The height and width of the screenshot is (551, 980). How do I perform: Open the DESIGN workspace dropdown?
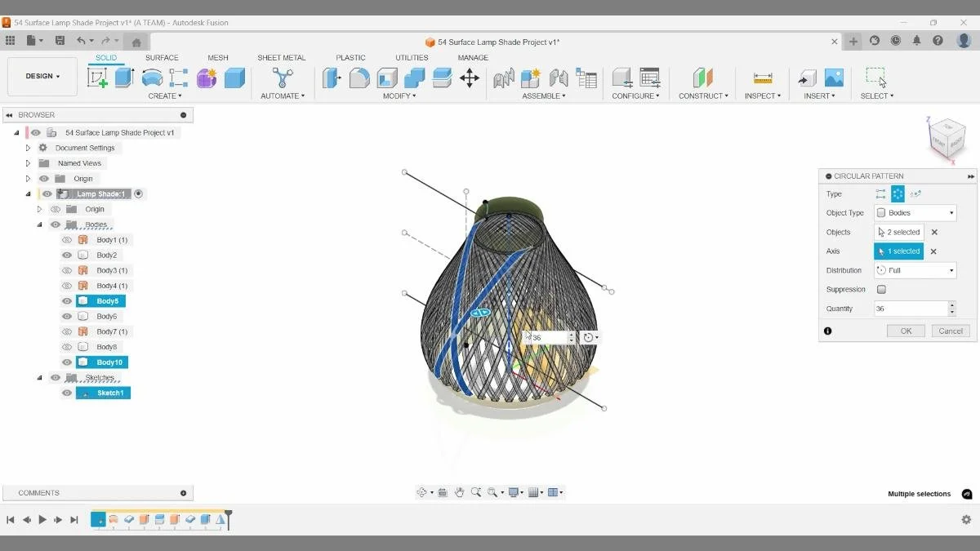click(x=42, y=77)
